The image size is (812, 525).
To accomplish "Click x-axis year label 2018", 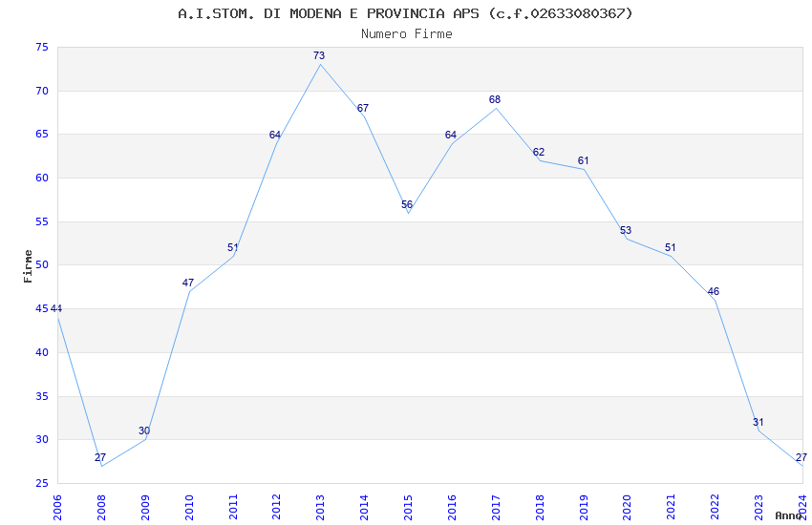I will pos(540,507).
